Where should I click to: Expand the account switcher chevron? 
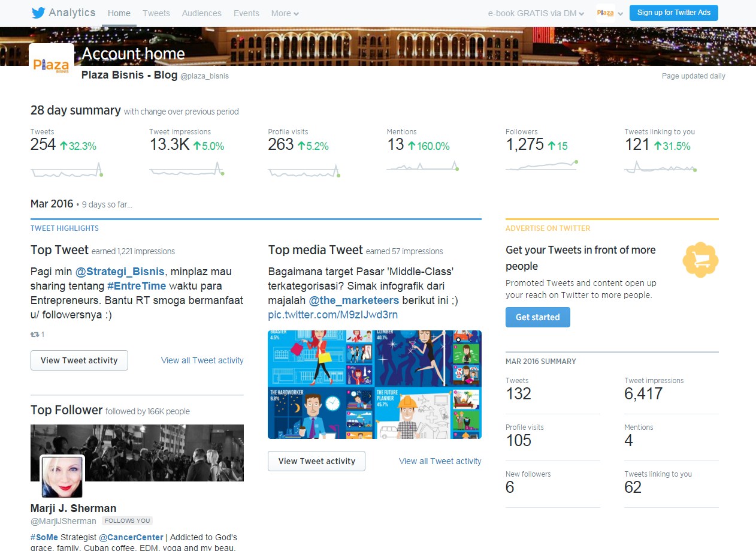[x=621, y=14]
